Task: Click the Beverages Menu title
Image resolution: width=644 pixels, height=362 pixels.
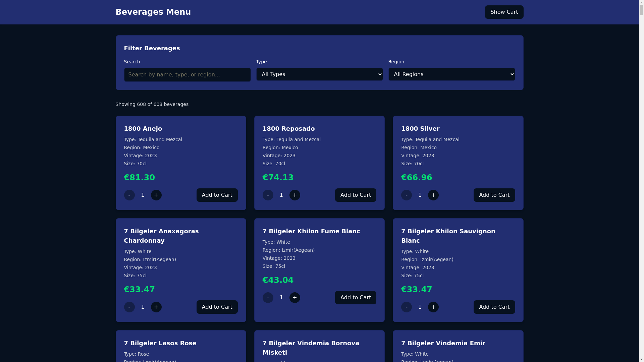Action: coord(153,12)
